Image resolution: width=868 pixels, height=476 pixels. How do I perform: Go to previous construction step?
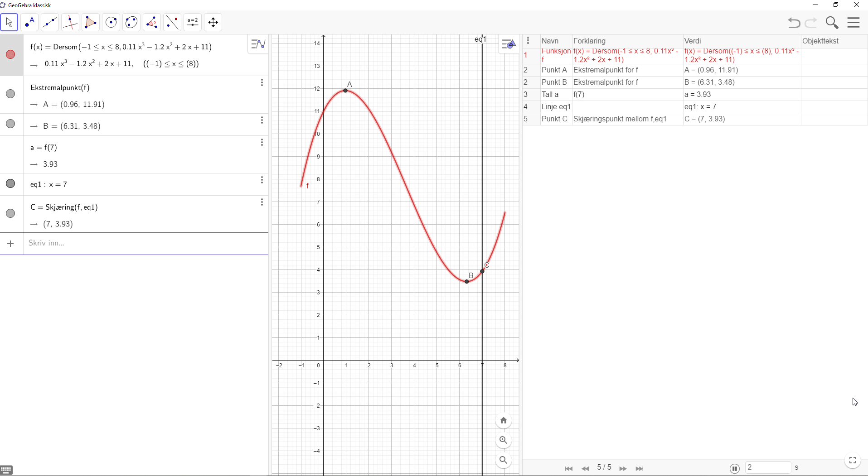pos(585,469)
